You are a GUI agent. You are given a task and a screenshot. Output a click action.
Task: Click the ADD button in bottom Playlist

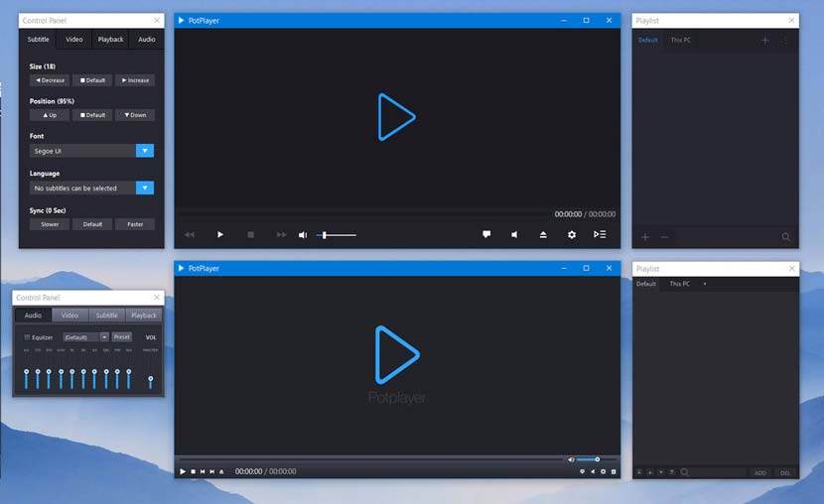(759, 472)
